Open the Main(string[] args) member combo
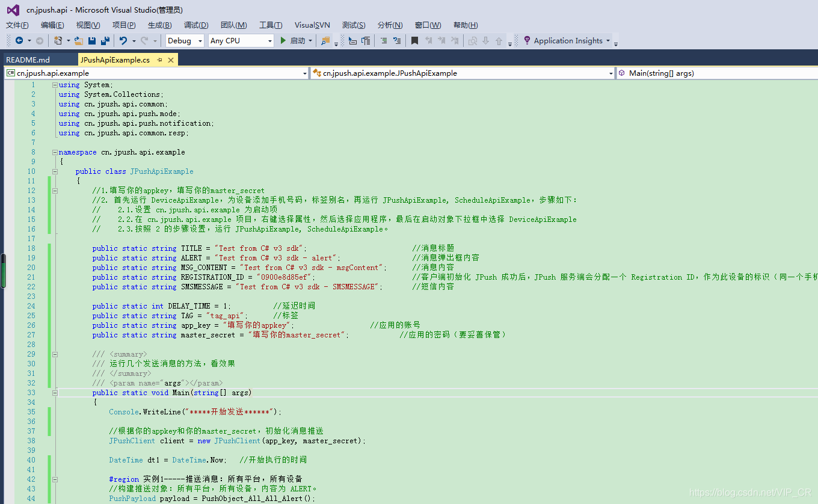The width and height of the screenshot is (818, 504). point(717,73)
